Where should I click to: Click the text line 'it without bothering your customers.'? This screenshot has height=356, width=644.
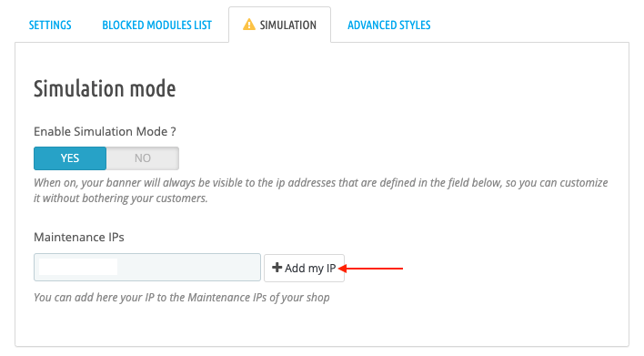[x=121, y=198]
